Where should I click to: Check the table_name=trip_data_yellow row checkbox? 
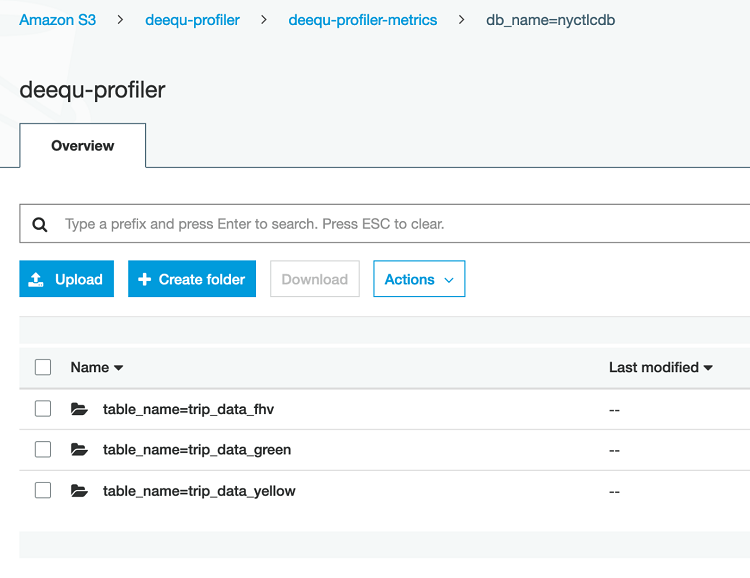tap(43, 490)
